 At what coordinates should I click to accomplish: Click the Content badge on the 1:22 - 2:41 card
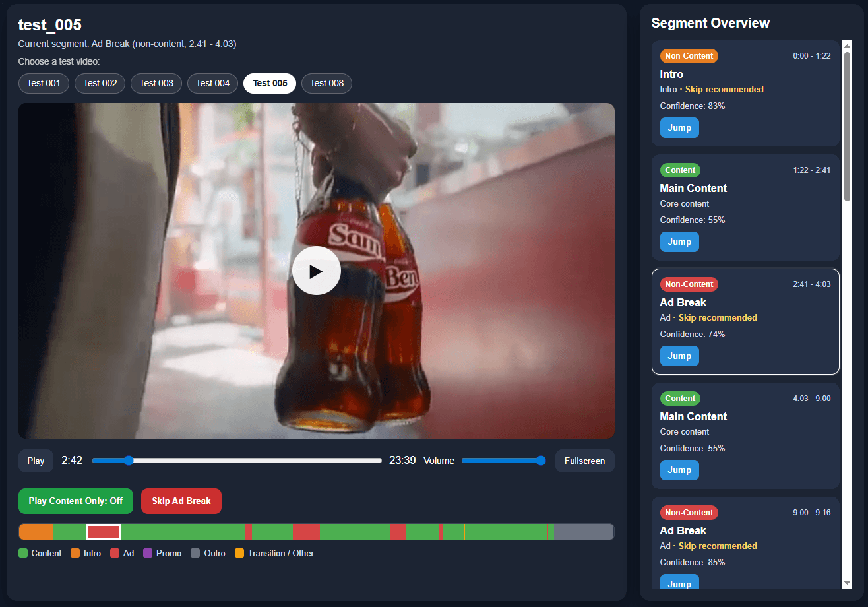[680, 170]
